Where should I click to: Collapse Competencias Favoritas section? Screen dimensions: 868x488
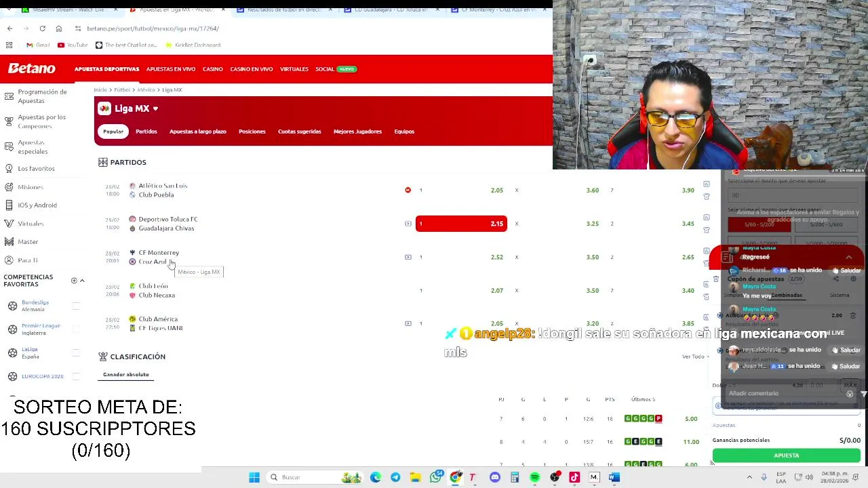click(82, 281)
